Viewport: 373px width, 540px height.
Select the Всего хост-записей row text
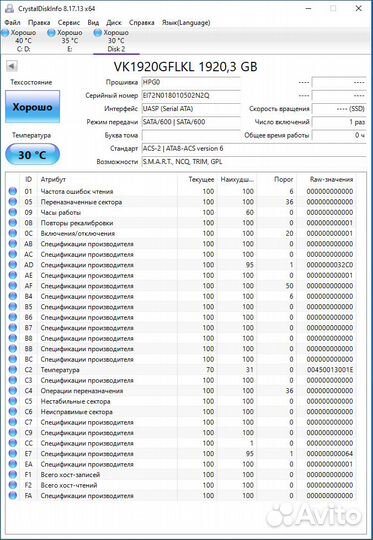point(70,475)
